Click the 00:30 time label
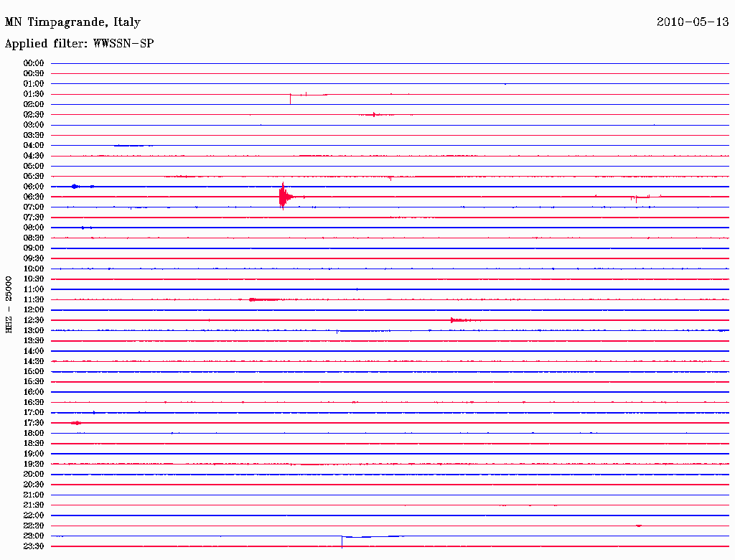Viewport: 735px width, 560px height. point(34,74)
